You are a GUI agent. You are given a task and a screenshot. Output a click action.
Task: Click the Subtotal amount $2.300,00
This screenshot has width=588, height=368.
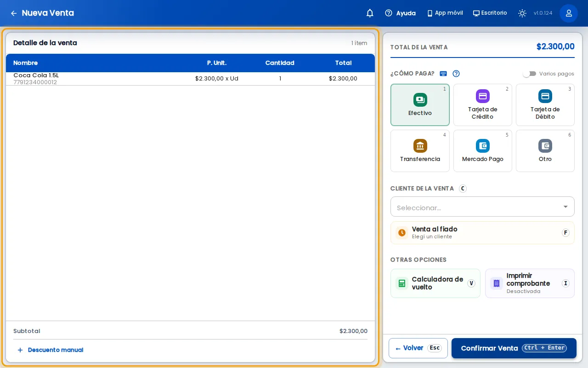[353, 331]
